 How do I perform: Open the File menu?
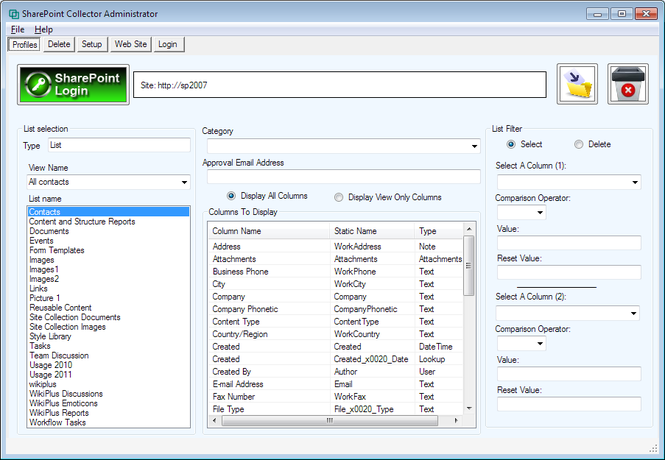click(x=18, y=30)
